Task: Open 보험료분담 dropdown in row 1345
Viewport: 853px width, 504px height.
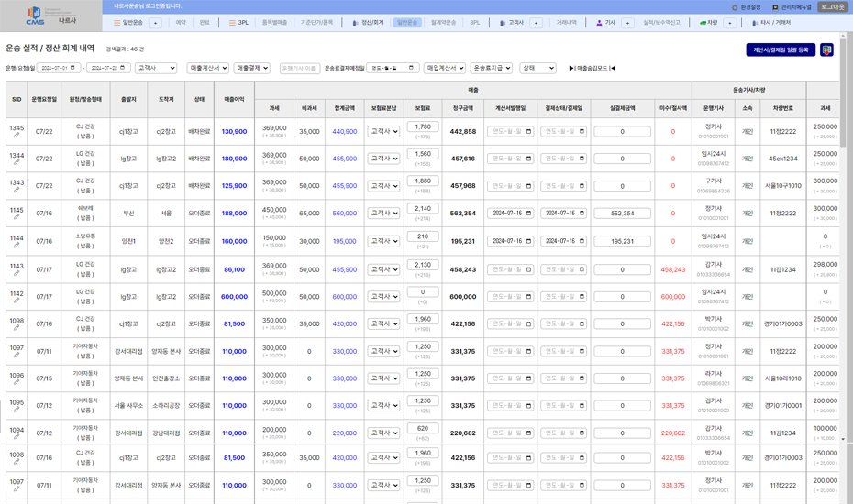Action: 383,132
